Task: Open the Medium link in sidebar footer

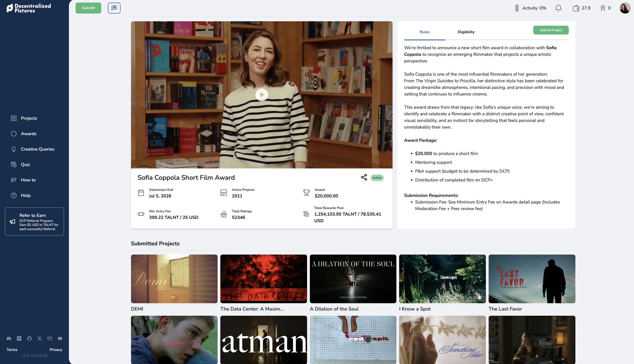Action: point(19,338)
